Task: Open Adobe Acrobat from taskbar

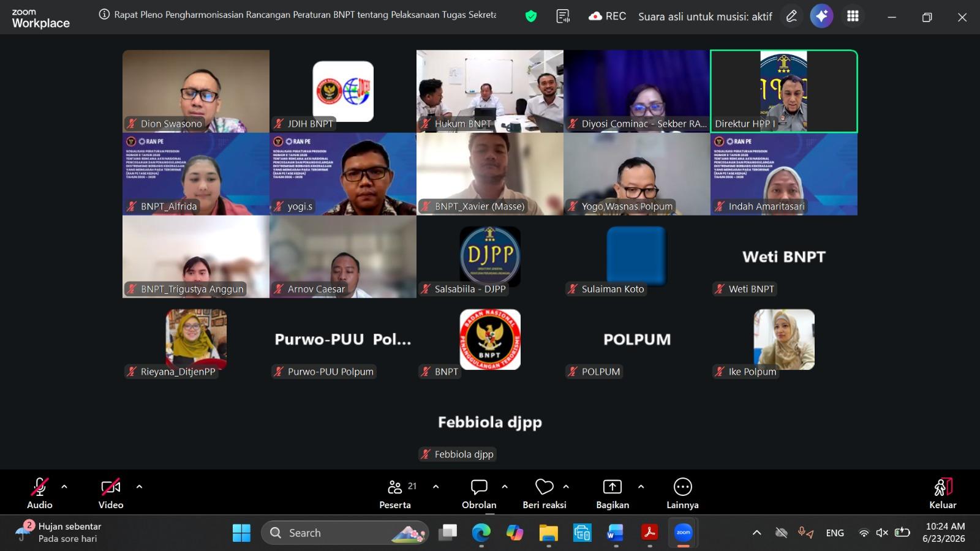Action: (649, 533)
